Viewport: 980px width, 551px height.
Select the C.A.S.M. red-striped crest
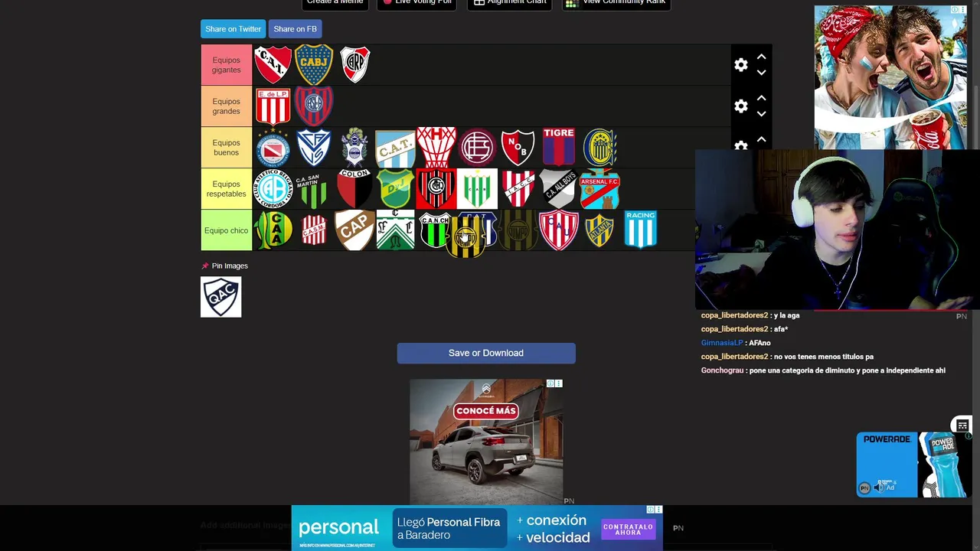tap(314, 230)
